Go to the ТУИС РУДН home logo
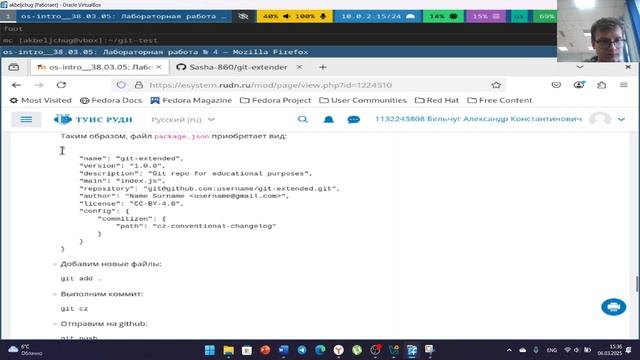 [93, 119]
